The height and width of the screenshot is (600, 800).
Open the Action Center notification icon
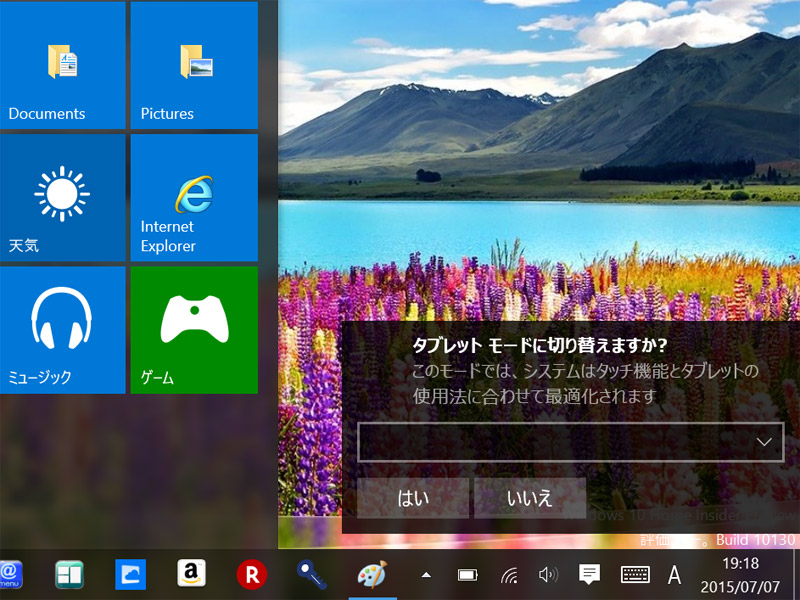click(x=589, y=575)
